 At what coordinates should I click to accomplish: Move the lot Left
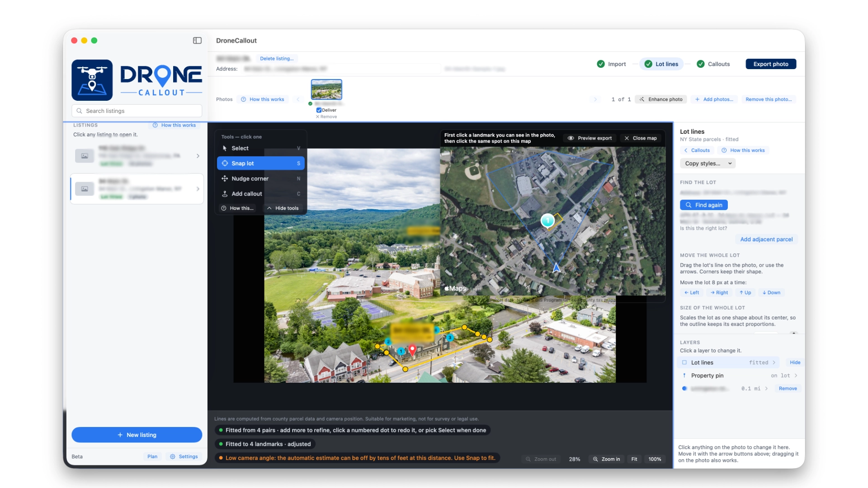point(692,293)
